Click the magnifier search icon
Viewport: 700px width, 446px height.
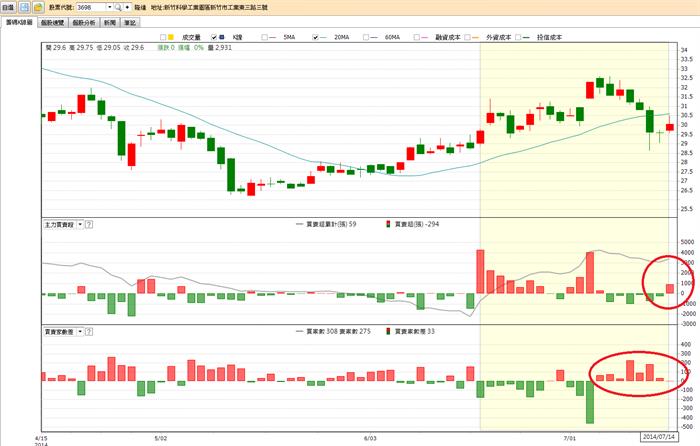click(x=118, y=7)
